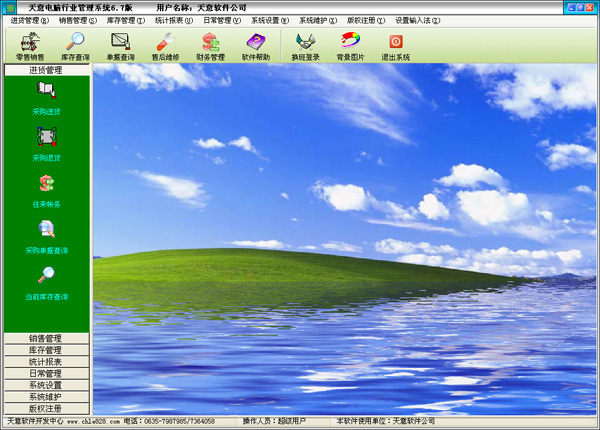Screen dimensions: 600x430
Task: Expand the 统计报表 sidebar section
Action: click(46, 362)
